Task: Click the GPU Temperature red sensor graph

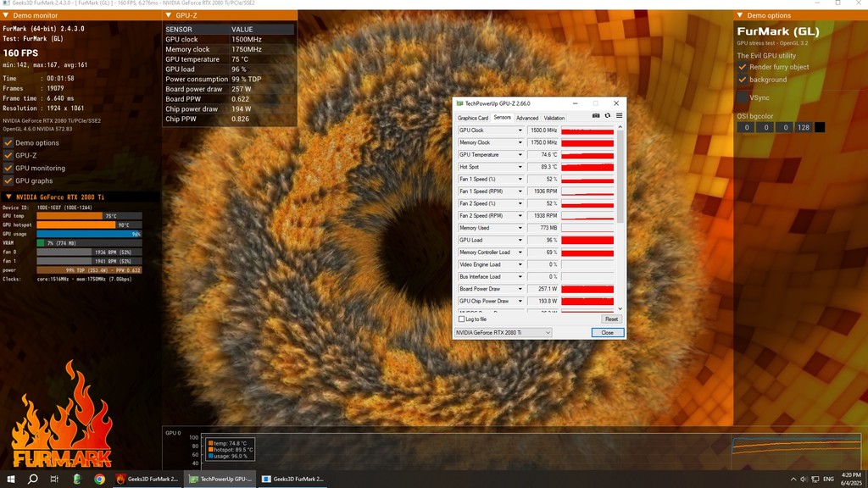Action: click(587, 155)
